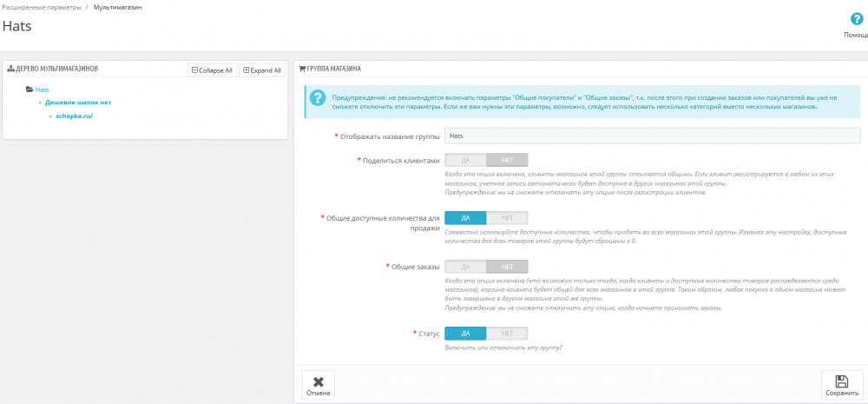
Task: Click the Cancel X icon button
Action: [319, 385]
